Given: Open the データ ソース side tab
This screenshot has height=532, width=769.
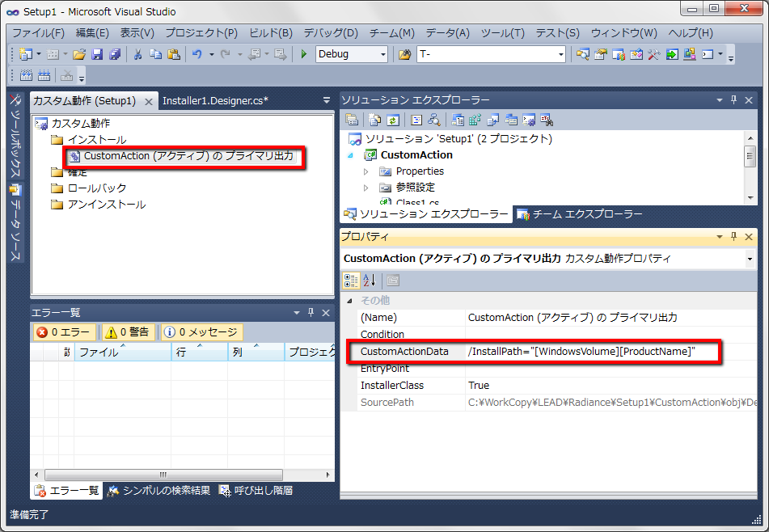Looking at the screenshot, I should tap(15, 223).
